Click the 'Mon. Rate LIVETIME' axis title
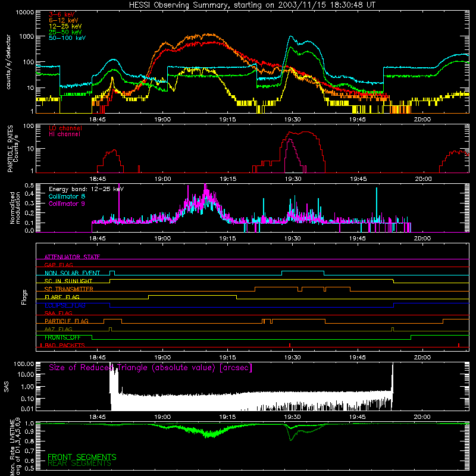This screenshot has width=476, height=476. pyautogui.click(x=12, y=447)
